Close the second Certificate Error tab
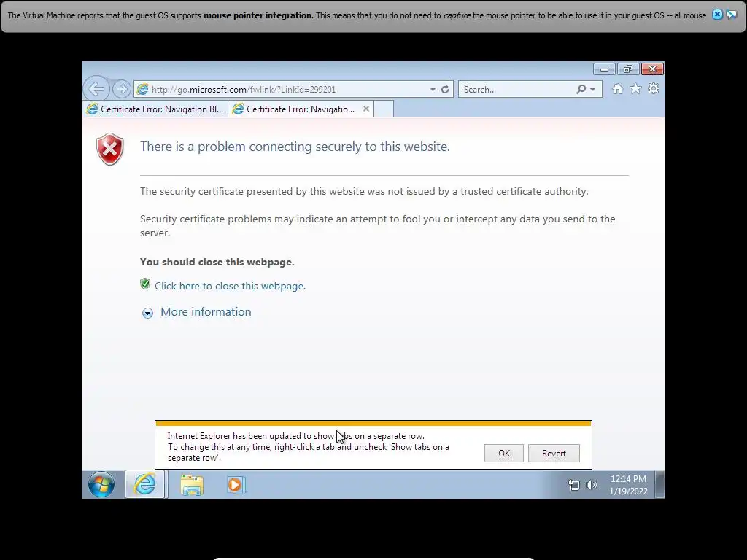This screenshot has height=560, width=747. tap(366, 109)
